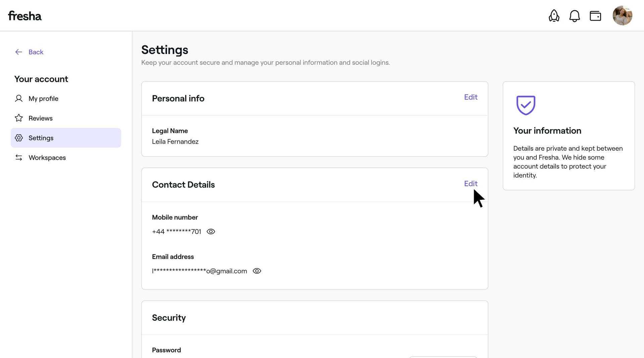Reveal the hidden mobile number
This screenshot has height=358, width=644.
tap(211, 232)
